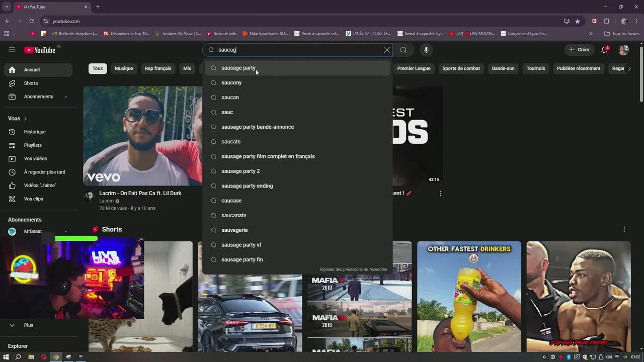Open the Other Fastest Drinkers short
644x362 pixels.
(x=469, y=297)
